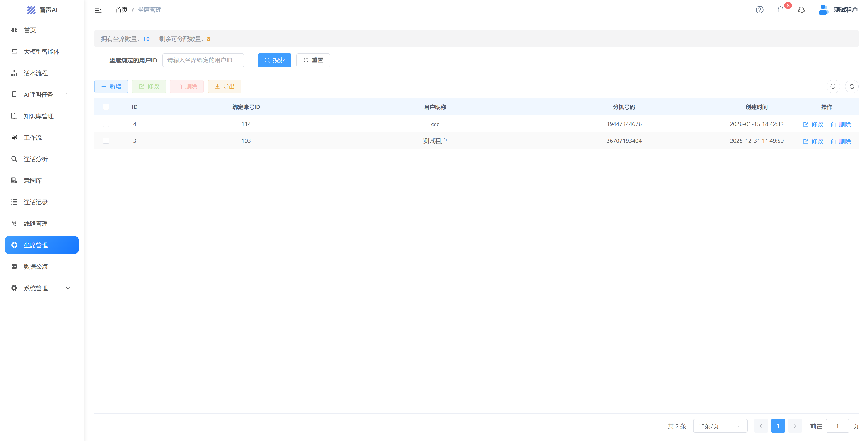This screenshot has width=868, height=441.
Task: Open notifications bell with badge 8
Action: point(780,10)
